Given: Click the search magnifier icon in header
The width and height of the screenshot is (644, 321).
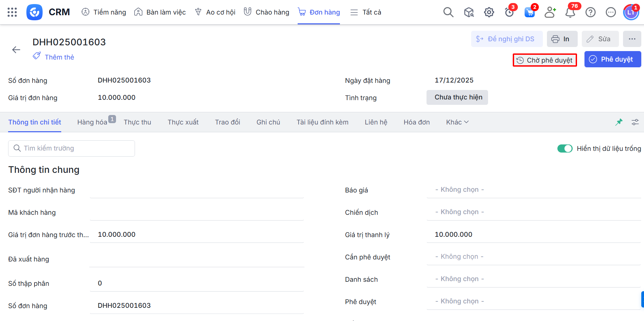Looking at the screenshot, I should click(x=448, y=12).
